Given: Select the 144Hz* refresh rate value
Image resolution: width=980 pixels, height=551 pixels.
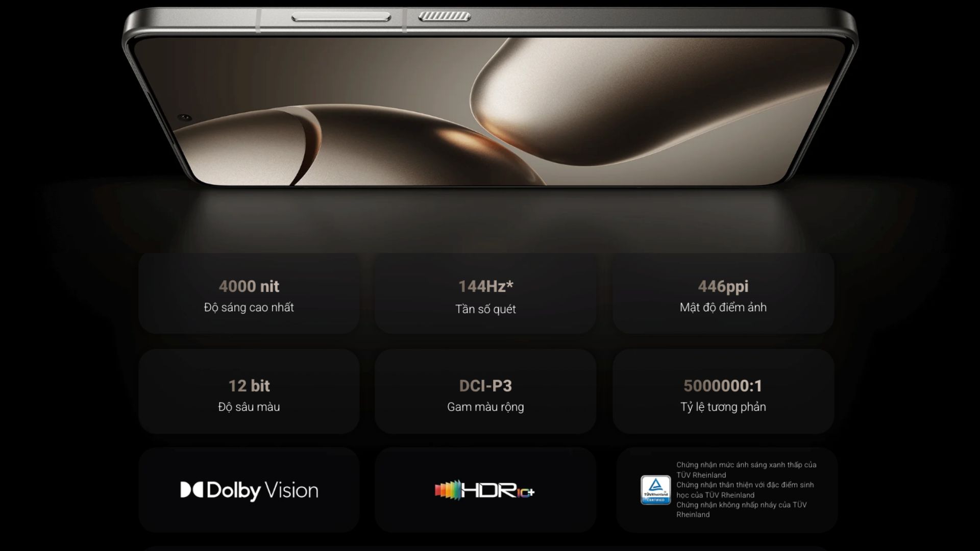Looking at the screenshot, I should point(485,286).
